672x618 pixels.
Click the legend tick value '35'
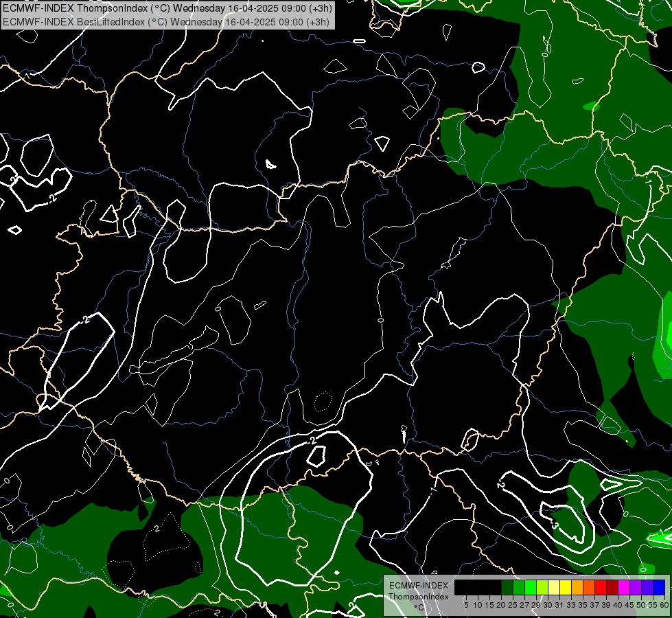coord(583,605)
